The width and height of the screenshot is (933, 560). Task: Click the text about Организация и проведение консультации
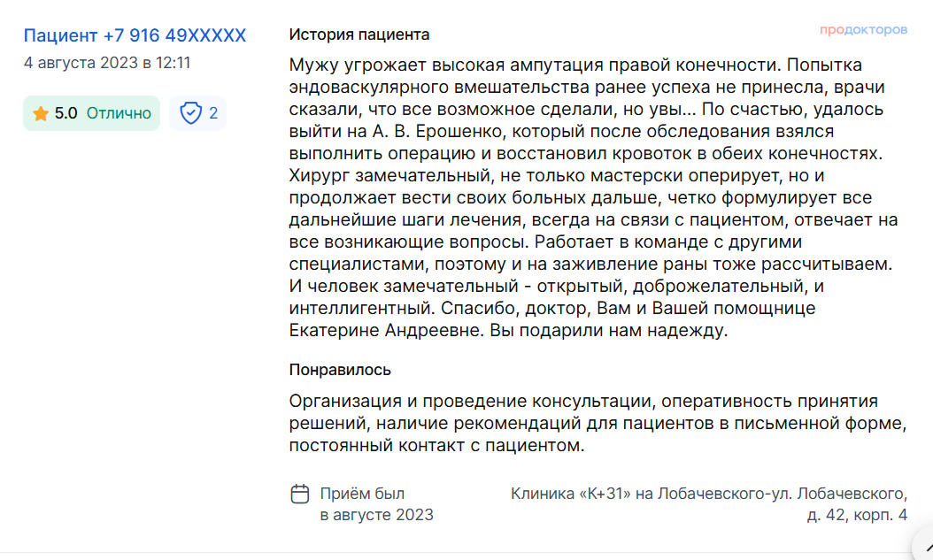pos(598,423)
